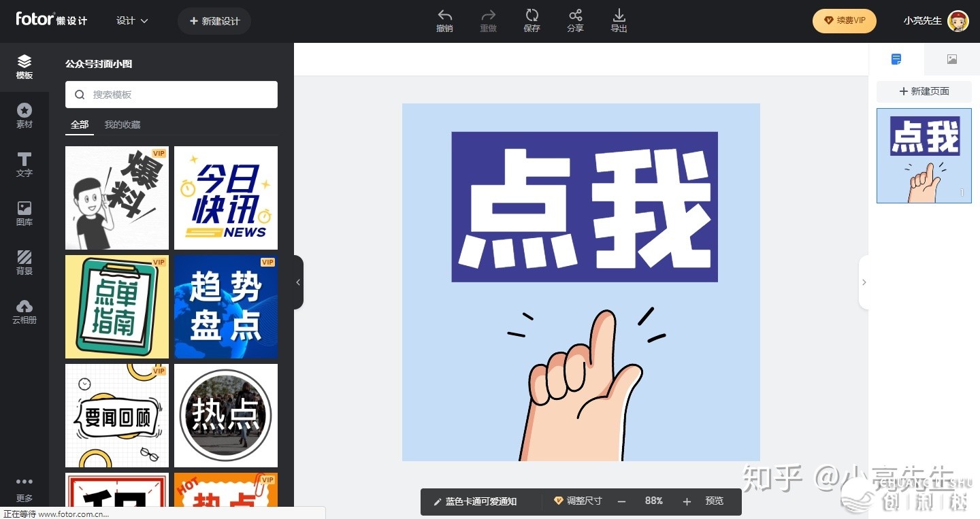980x519 pixels.
Task: Choose the 要闻回顾 template thumbnail
Action: (117, 416)
